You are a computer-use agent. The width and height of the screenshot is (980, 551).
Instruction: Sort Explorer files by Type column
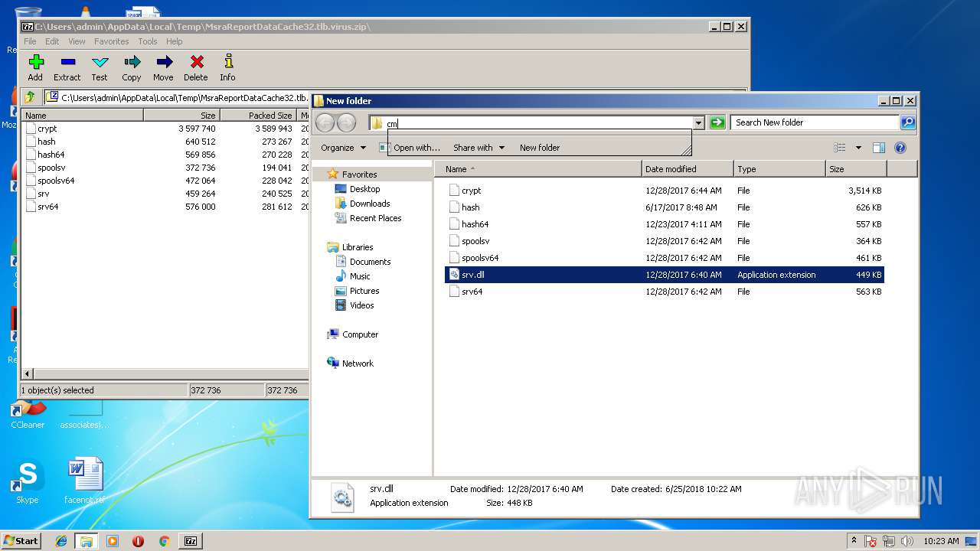[779, 169]
